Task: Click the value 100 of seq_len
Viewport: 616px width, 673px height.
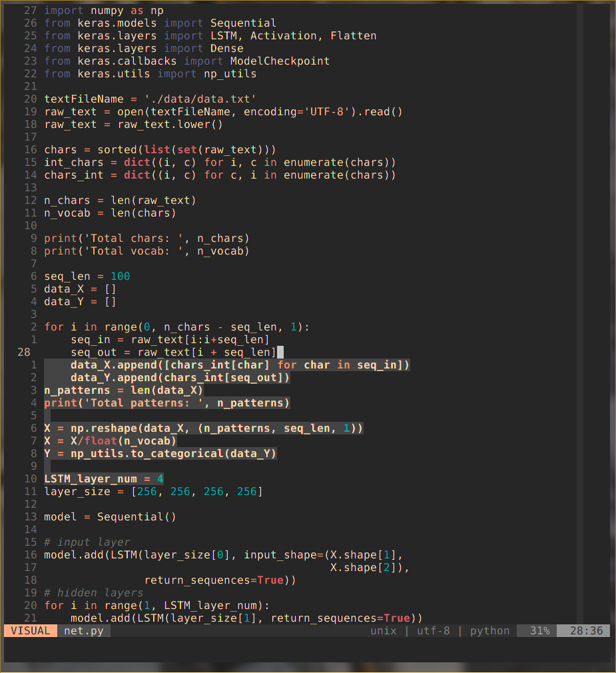Action: (120, 277)
